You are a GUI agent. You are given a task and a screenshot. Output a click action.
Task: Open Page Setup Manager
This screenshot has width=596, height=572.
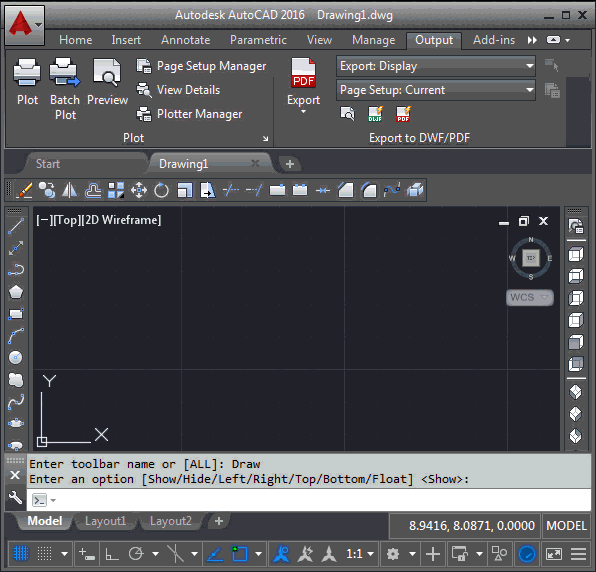tap(201, 66)
